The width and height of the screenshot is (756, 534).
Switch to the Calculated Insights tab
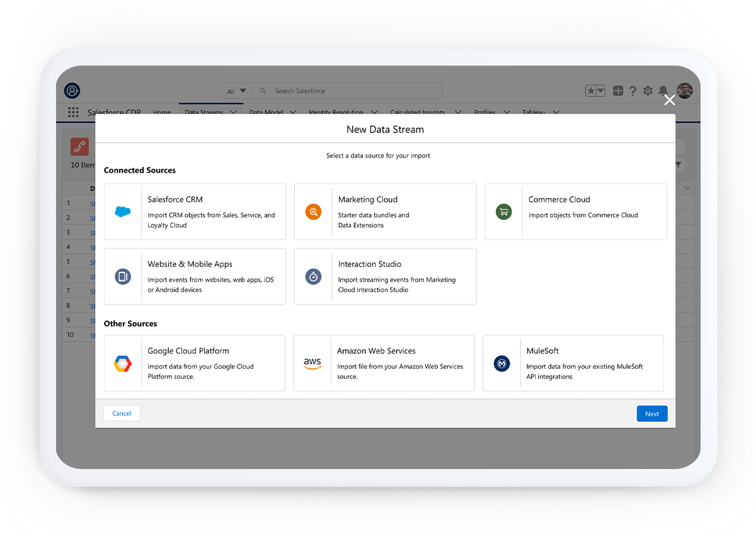click(x=417, y=112)
